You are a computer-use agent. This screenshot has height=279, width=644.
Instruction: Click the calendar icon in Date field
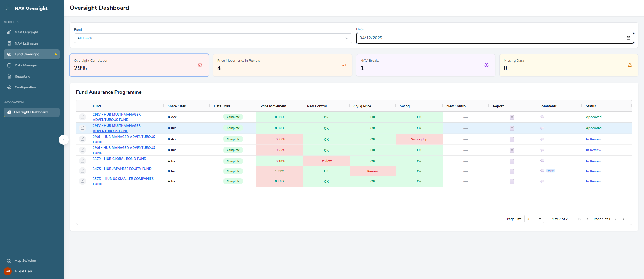(x=628, y=38)
